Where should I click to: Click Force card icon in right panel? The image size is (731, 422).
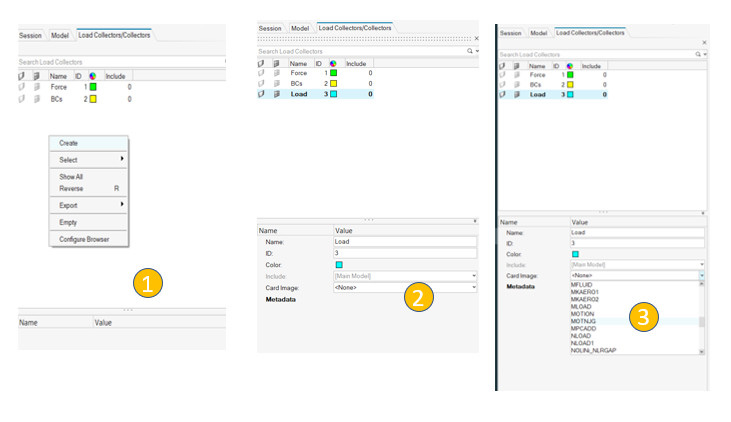coord(517,75)
